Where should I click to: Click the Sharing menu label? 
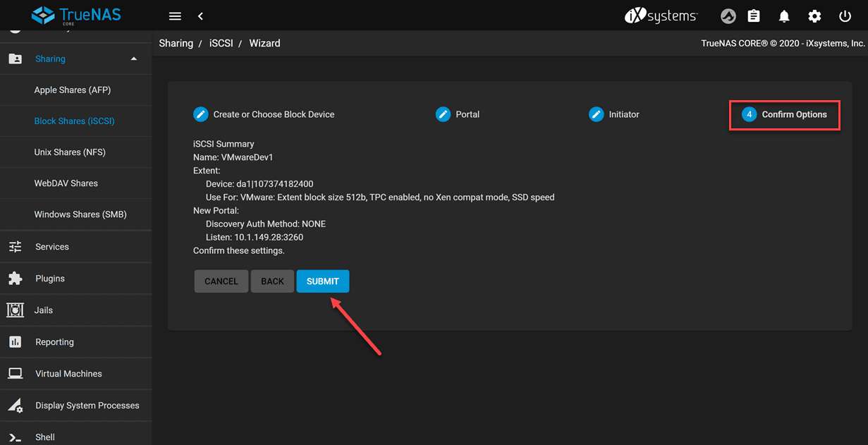click(x=50, y=59)
